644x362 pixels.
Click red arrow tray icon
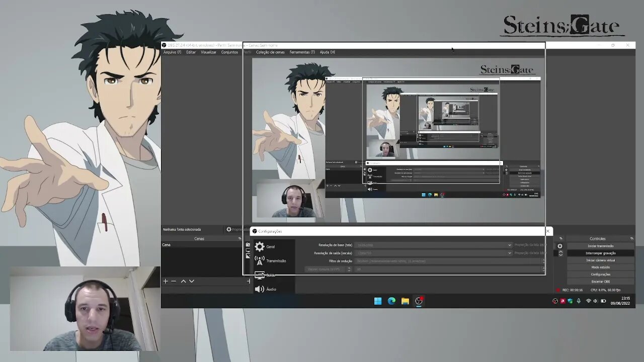point(562,301)
